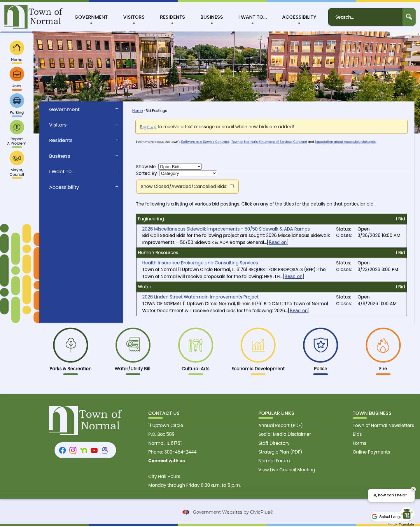Open Software as a Service Contract link

click(205, 142)
